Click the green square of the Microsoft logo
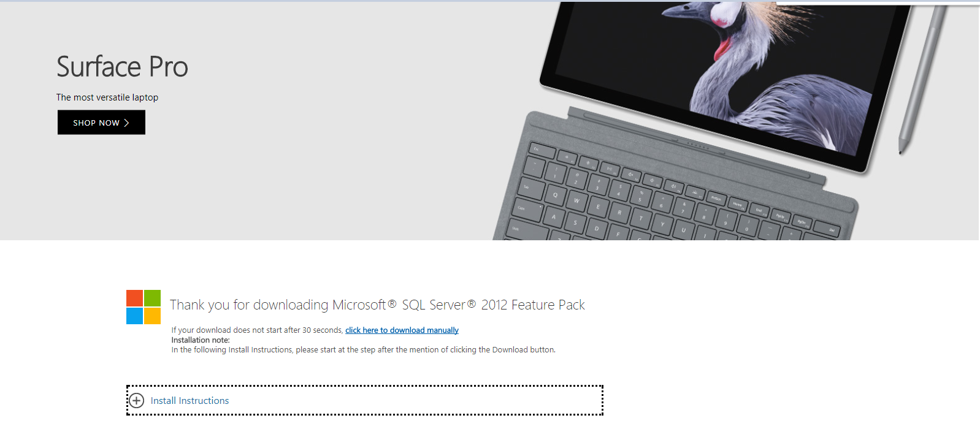980x437 pixels. [152, 298]
